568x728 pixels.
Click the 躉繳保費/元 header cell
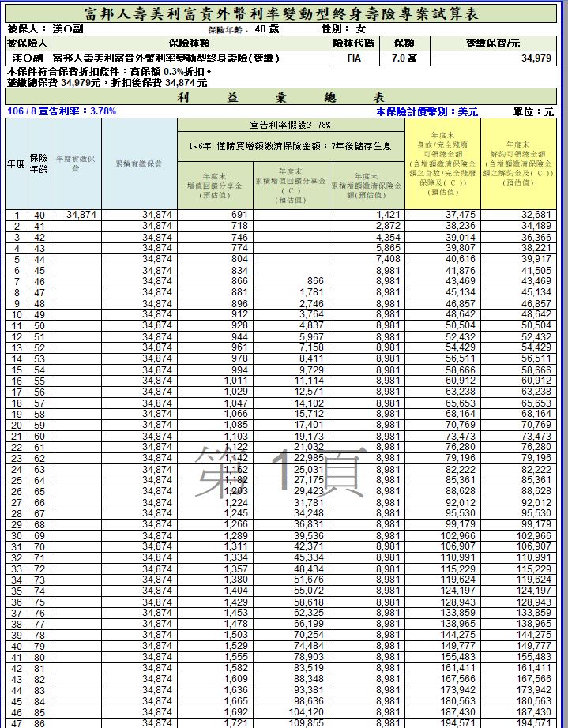click(x=493, y=43)
